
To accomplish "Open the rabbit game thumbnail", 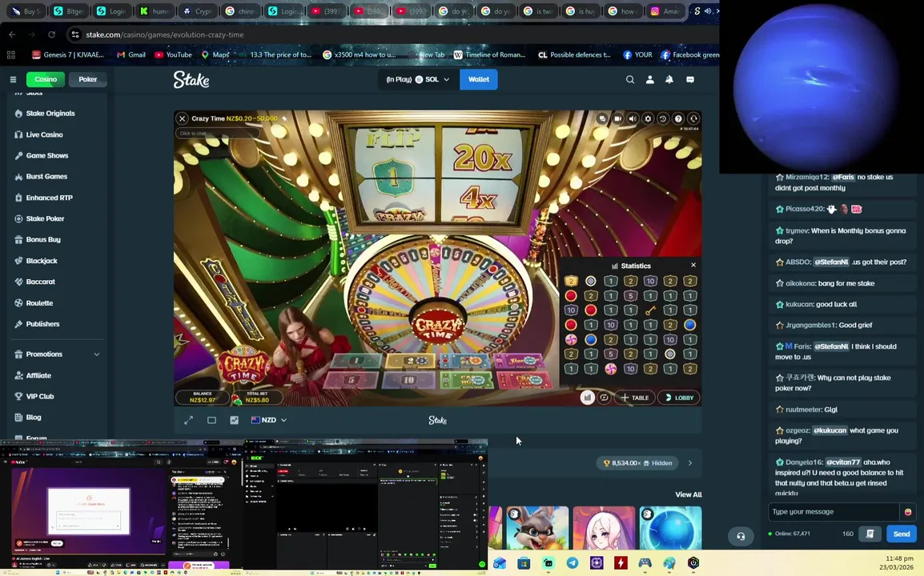I will coord(537,528).
